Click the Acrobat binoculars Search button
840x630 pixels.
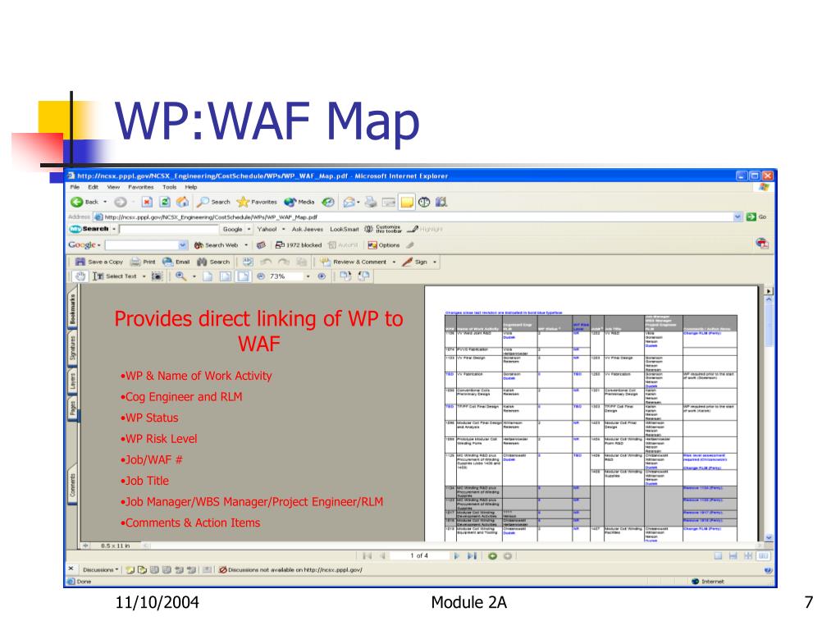(x=213, y=262)
